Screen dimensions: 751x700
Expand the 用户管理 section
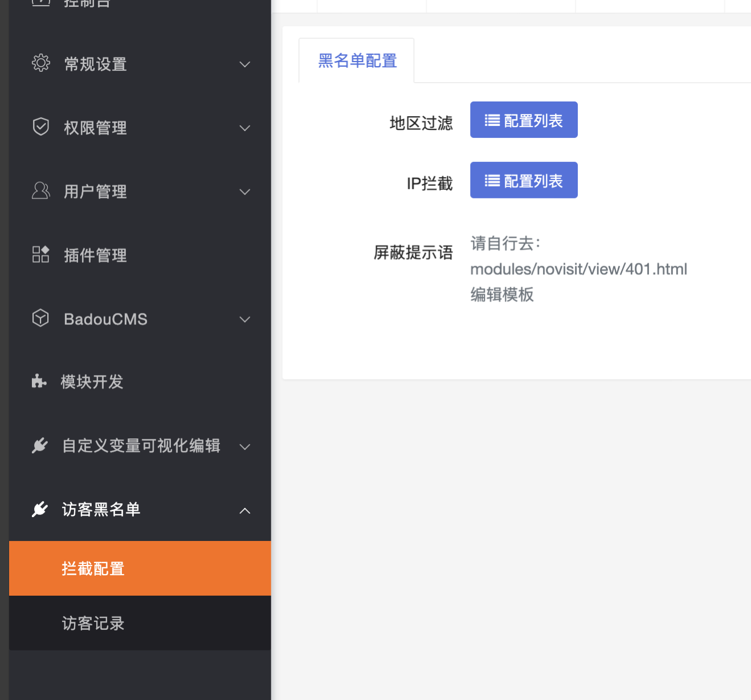point(244,192)
